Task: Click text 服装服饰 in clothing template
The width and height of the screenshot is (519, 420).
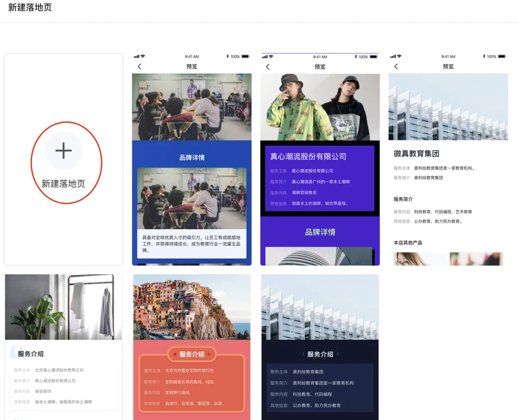Action: pyautogui.click(x=43, y=391)
